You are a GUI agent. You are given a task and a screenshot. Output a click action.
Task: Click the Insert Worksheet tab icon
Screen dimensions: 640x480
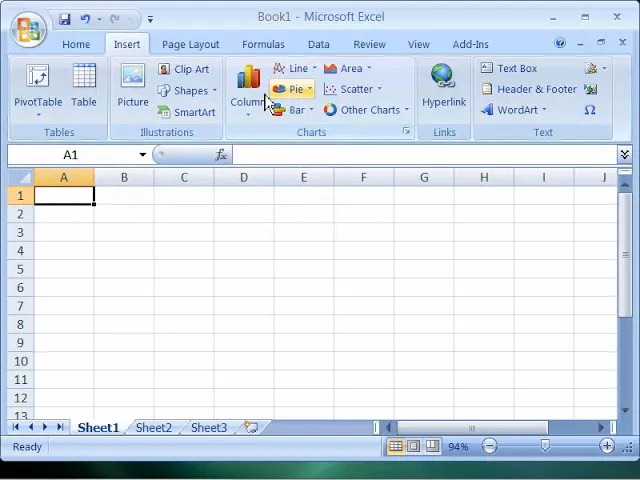click(251, 427)
